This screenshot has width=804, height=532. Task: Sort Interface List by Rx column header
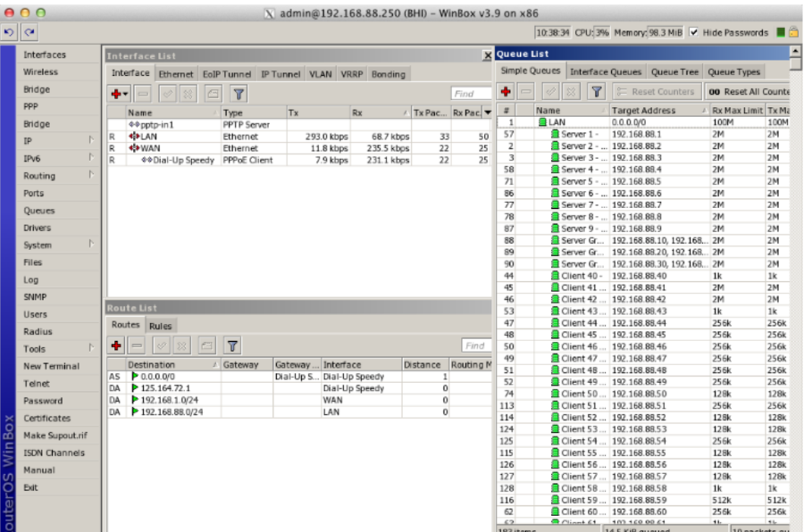[x=381, y=112]
